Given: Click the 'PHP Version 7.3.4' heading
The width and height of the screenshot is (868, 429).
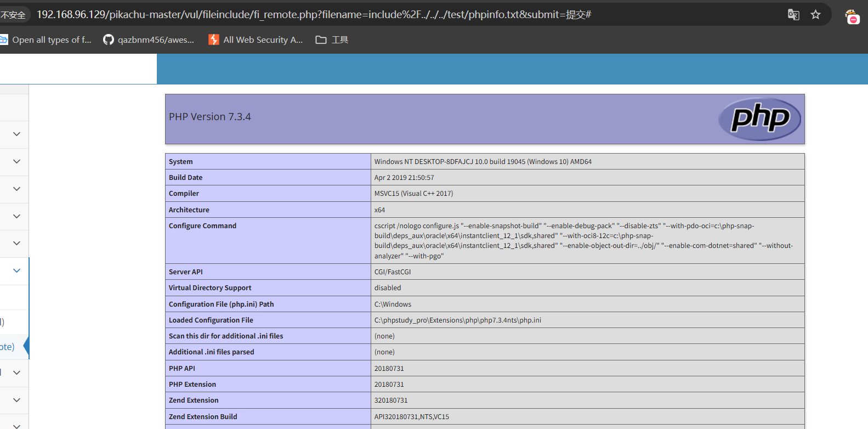Looking at the screenshot, I should tap(209, 117).
